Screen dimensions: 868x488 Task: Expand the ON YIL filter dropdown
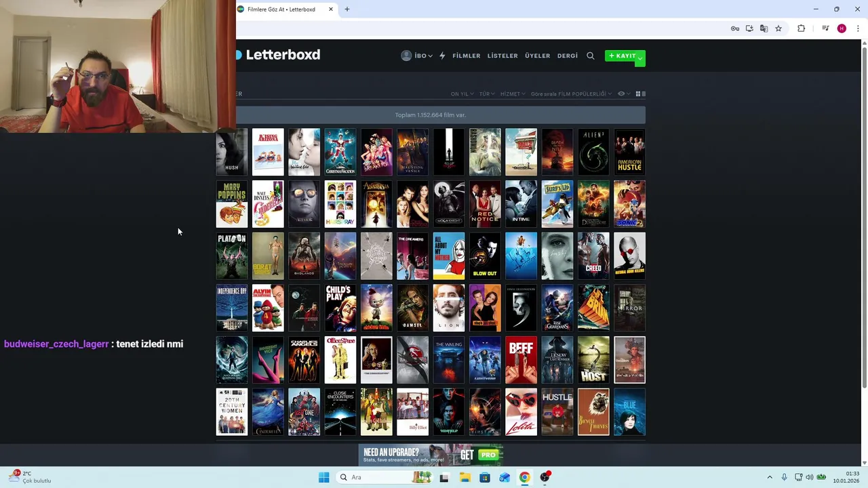pos(462,94)
